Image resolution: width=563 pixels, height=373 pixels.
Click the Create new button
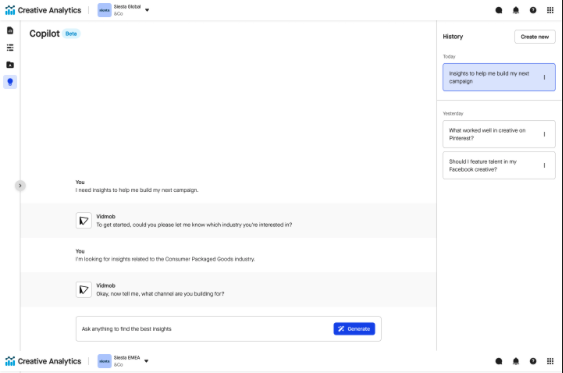pyautogui.click(x=535, y=37)
